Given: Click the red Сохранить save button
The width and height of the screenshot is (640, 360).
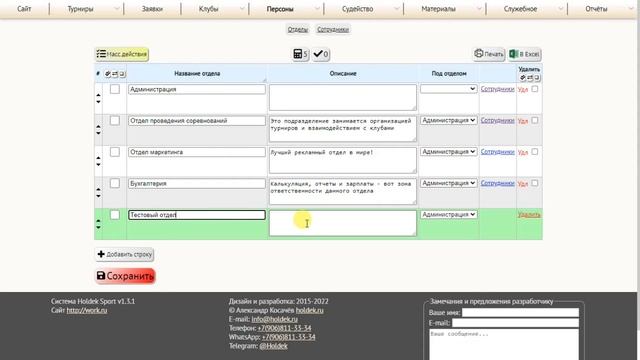Looking at the screenshot, I should 125,276.
